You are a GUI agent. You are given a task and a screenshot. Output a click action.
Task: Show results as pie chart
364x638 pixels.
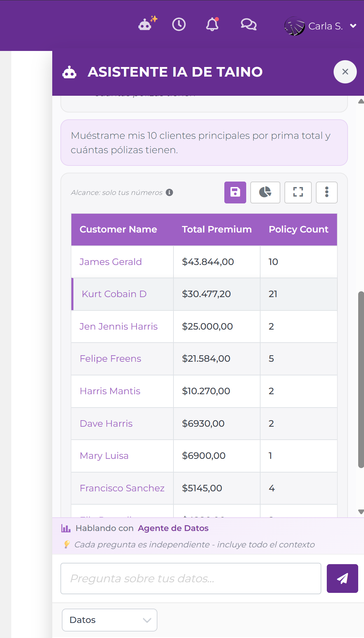point(265,192)
